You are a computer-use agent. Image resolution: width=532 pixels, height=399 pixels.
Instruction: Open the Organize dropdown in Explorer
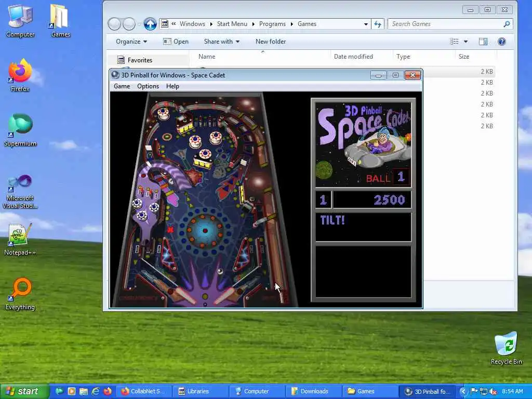(x=131, y=42)
